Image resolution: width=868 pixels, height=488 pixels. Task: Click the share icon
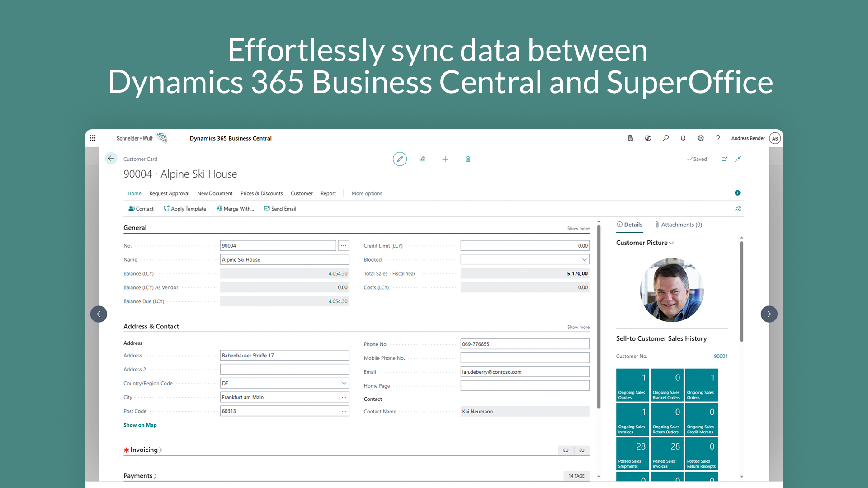[x=422, y=159]
